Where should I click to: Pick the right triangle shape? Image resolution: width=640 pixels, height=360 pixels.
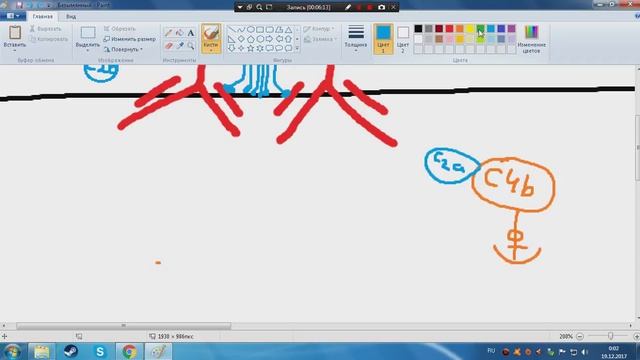pos(231,39)
